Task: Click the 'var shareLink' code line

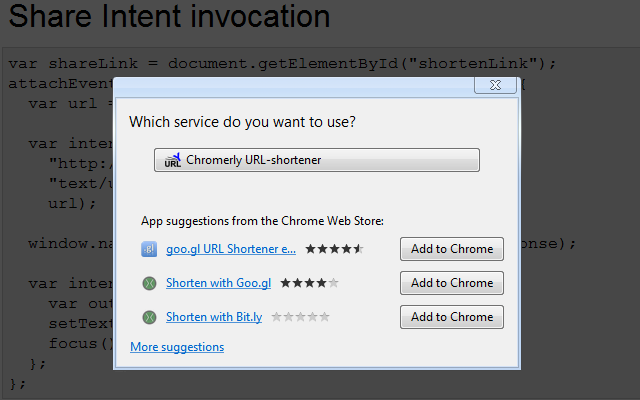Action: (x=282, y=63)
